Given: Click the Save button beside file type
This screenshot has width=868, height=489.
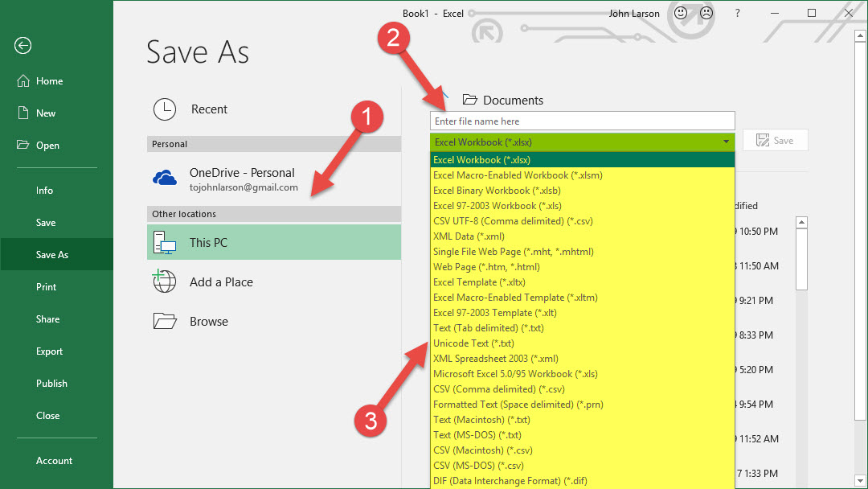Looking at the screenshot, I should coord(775,141).
